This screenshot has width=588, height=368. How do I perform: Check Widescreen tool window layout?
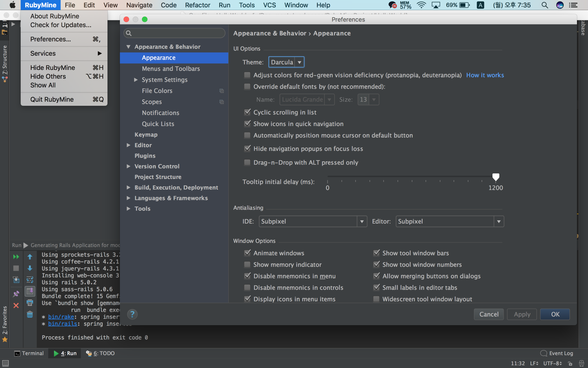(376, 299)
